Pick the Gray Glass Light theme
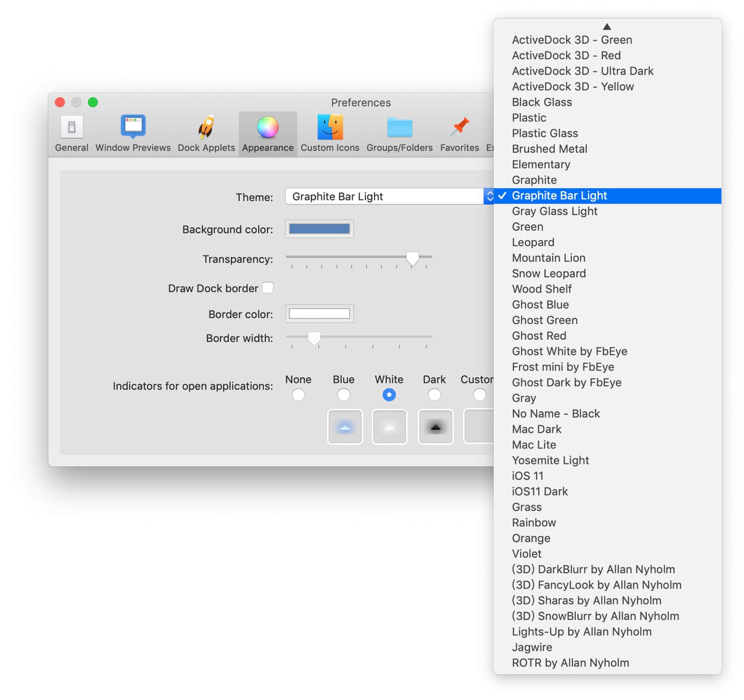The height and width of the screenshot is (700, 744). pyautogui.click(x=608, y=211)
